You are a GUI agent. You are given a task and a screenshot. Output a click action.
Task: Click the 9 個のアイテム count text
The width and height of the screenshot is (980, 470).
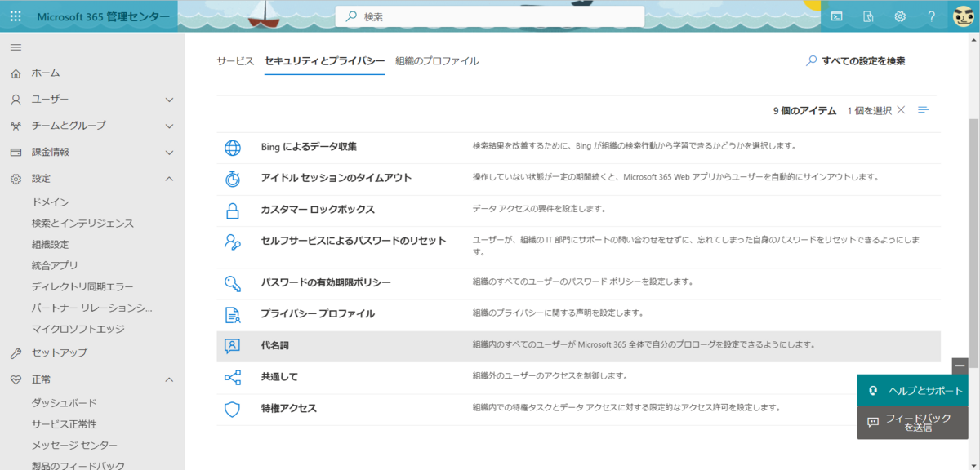[x=804, y=110]
